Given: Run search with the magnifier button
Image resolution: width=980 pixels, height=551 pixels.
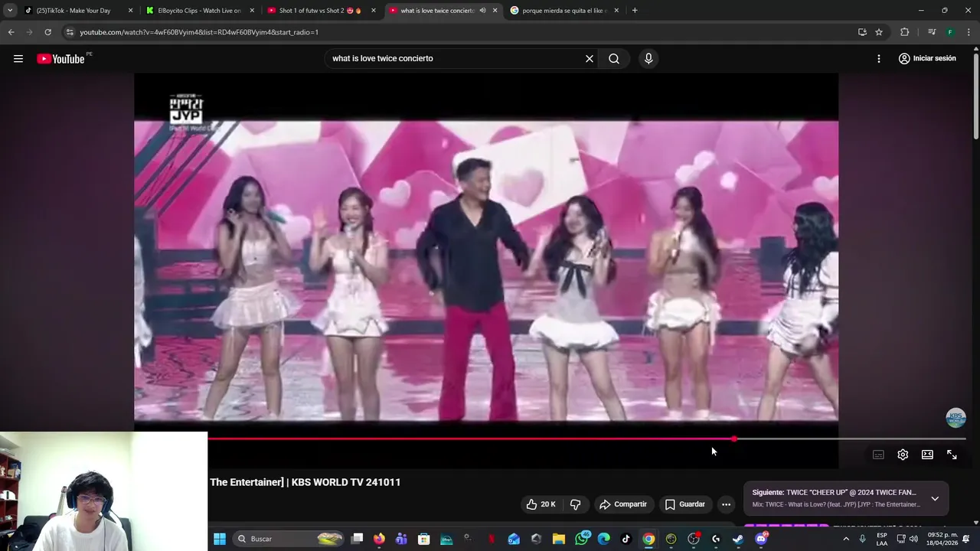Looking at the screenshot, I should tap(614, 58).
